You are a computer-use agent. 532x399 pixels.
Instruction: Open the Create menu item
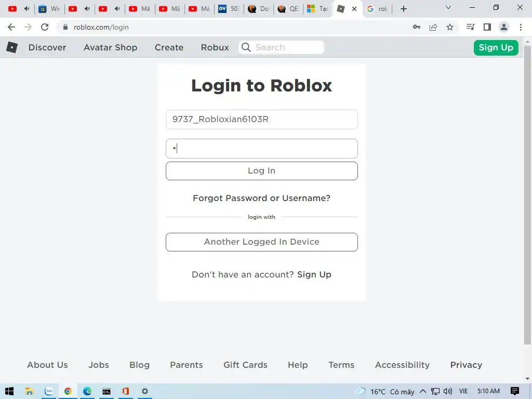pos(169,47)
